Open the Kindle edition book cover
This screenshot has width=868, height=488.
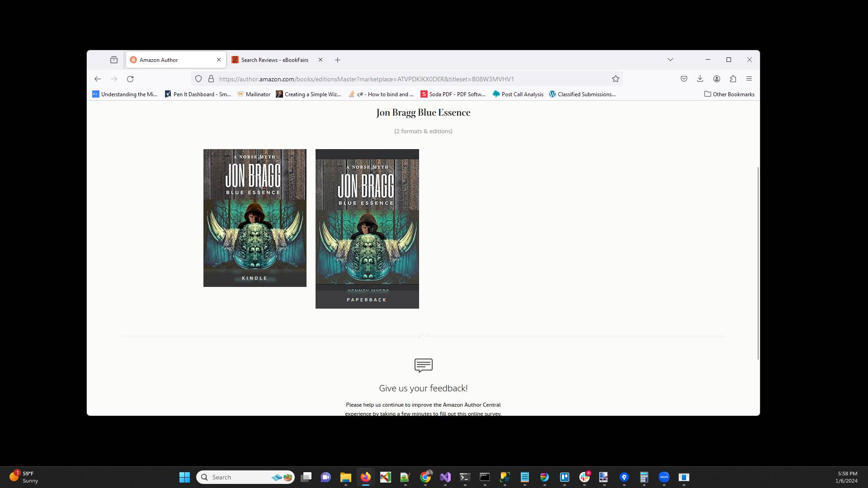point(255,218)
